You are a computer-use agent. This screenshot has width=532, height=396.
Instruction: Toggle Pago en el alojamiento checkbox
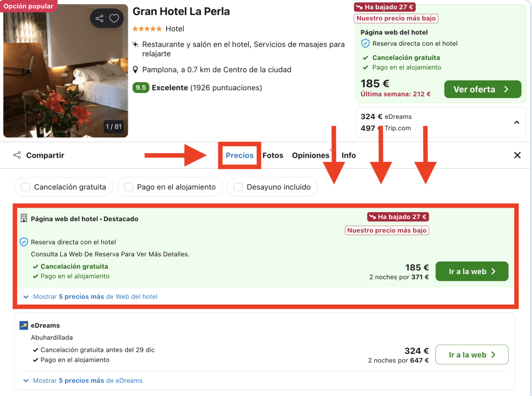point(128,187)
